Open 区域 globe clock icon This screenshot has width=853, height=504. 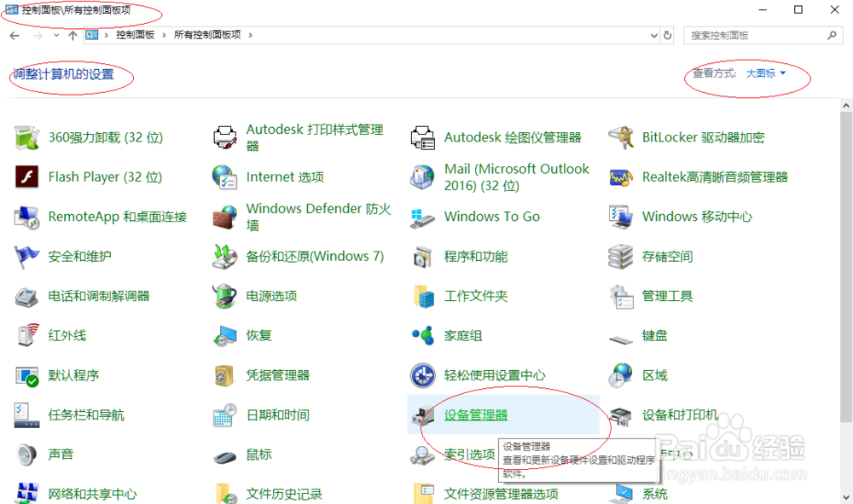click(x=621, y=376)
